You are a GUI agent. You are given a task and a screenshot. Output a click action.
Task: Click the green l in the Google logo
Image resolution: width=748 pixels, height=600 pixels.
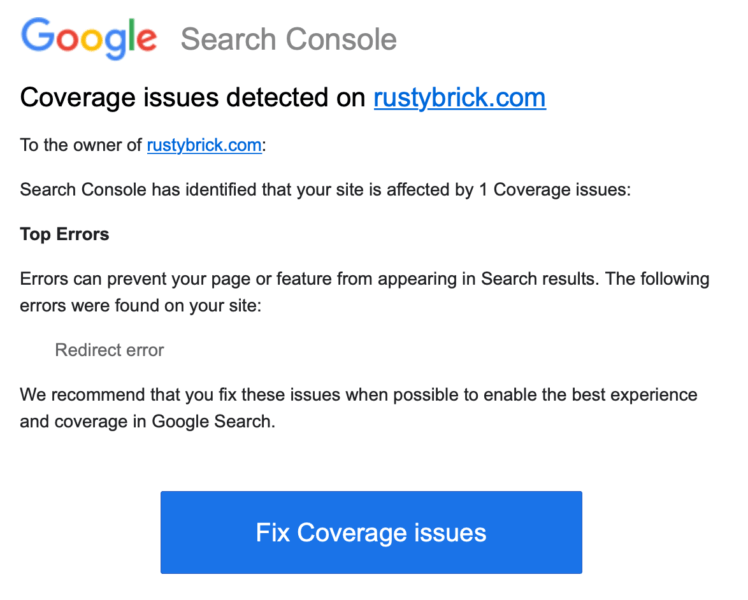(x=127, y=36)
